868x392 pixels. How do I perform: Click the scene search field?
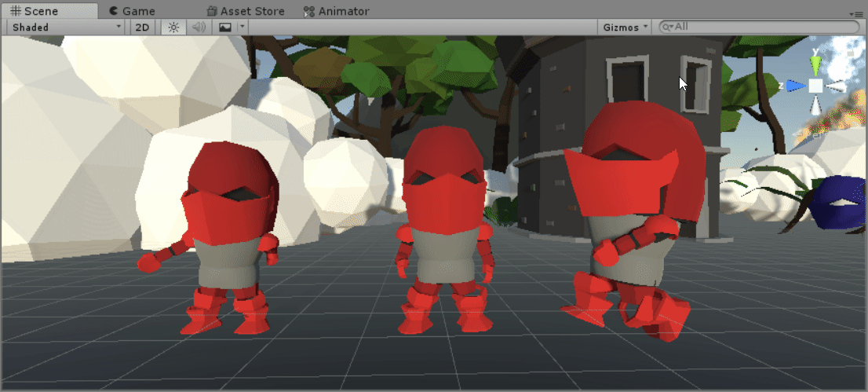point(760,27)
